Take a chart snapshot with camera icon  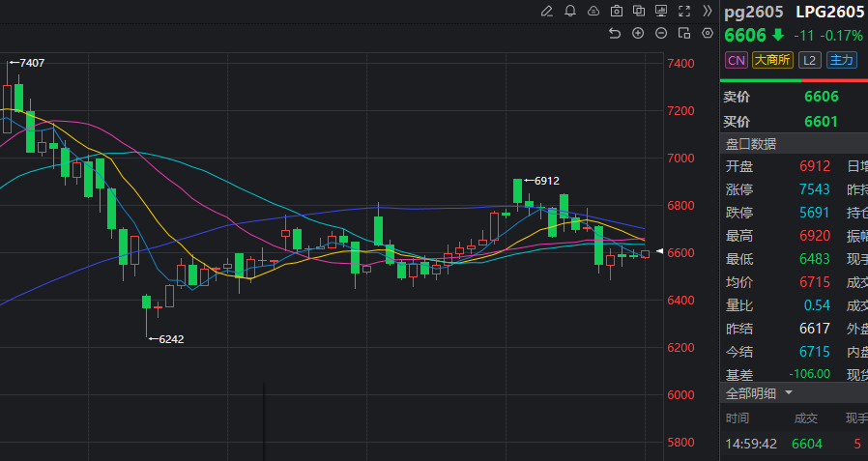pos(616,11)
